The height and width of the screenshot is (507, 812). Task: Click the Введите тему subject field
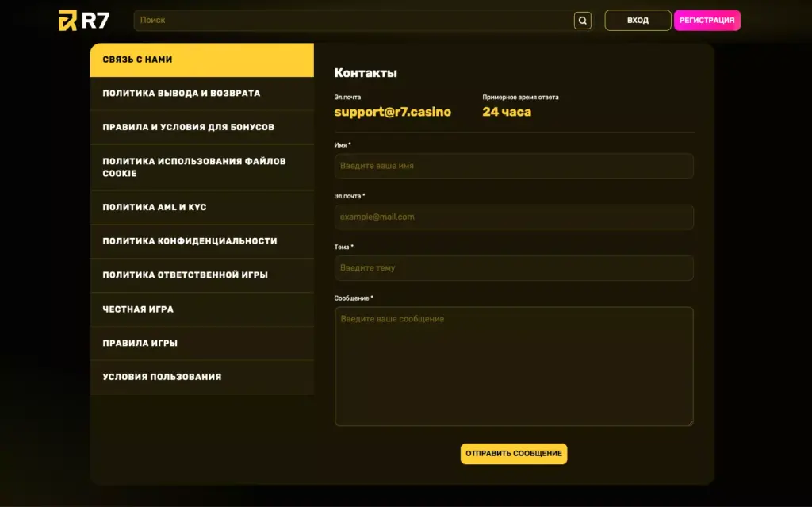tap(514, 268)
